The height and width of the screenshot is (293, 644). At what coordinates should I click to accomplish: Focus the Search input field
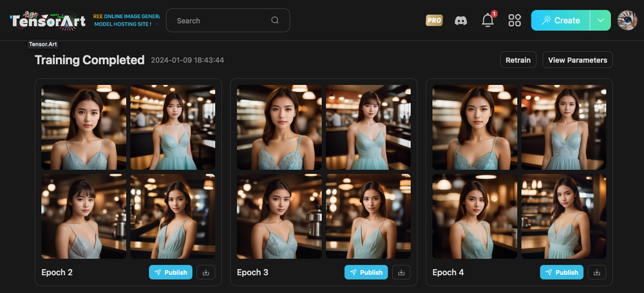[x=219, y=21]
